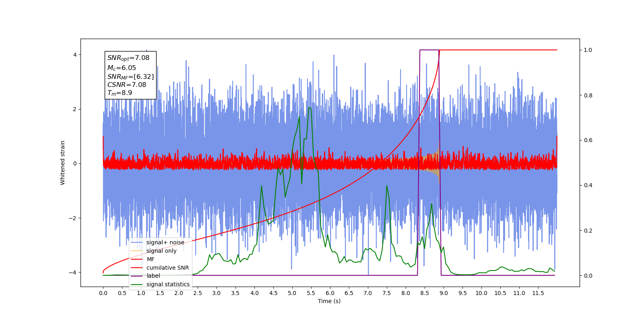This screenshot has width=644, height=322.
Task: Click the right y-axis tick label 0.0
Action: click(588, 276)
